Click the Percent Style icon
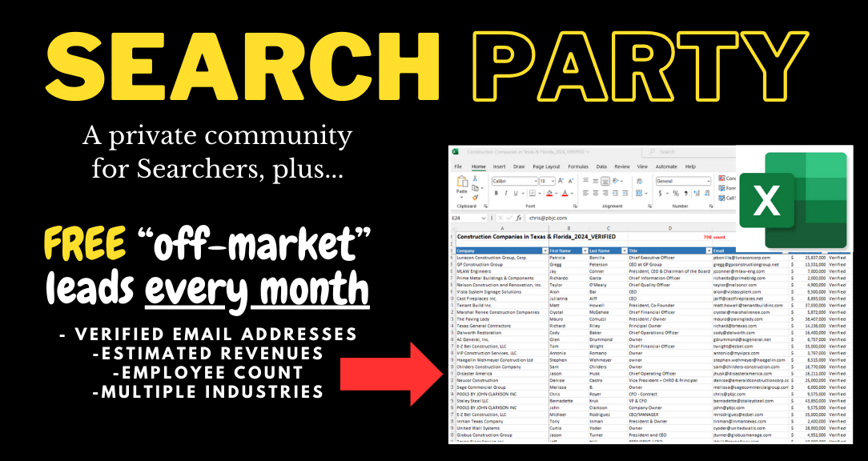This screenshot has height=461, width=868. tap(676, 193)
